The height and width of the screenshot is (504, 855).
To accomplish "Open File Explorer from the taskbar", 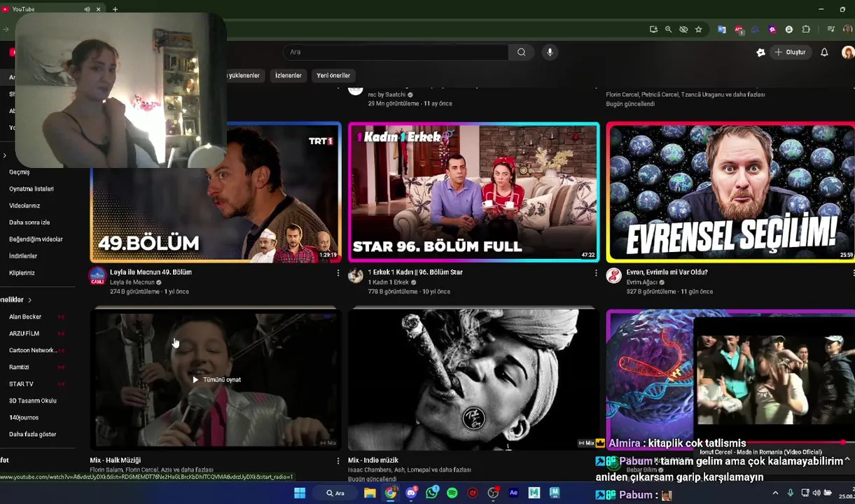I will [x=370, y=493].
